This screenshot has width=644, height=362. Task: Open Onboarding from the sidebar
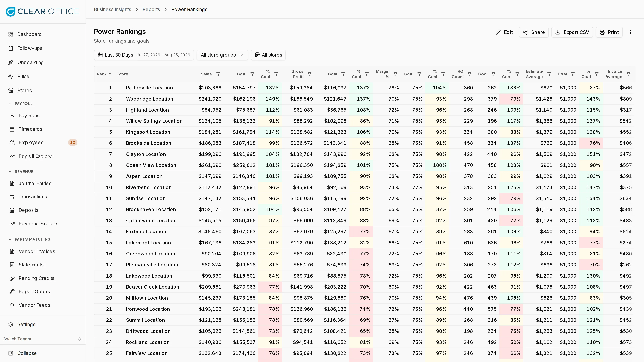[43, 62]
